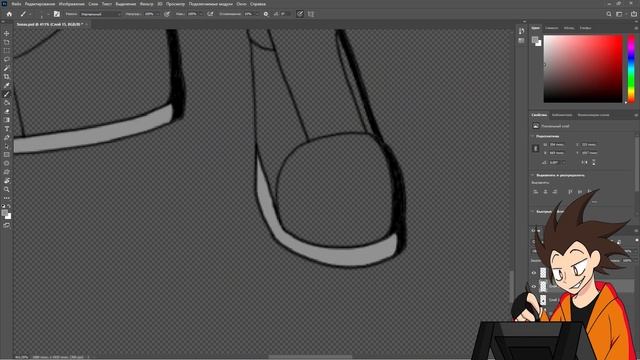
Task: Toggle pressure for opacity button
Action: coord(167,14)
